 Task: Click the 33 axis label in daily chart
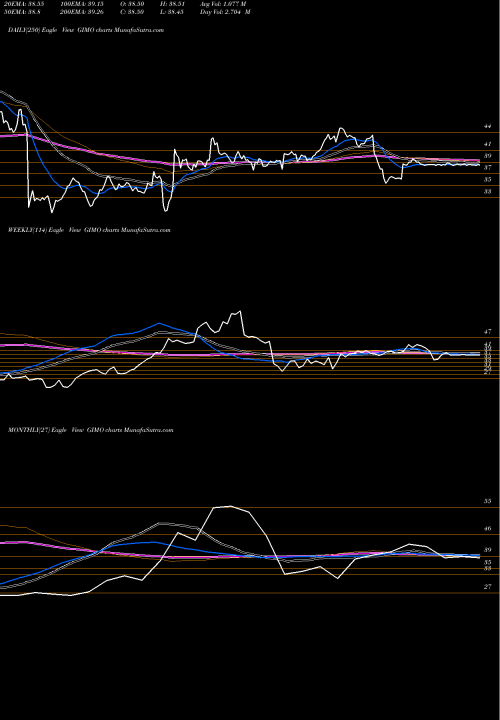click(x=488, y=191)
